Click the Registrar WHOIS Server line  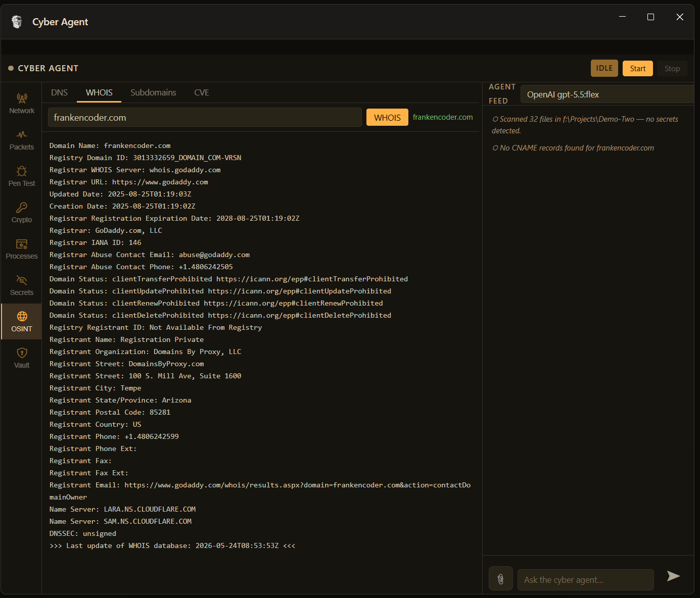pos(135,170)
